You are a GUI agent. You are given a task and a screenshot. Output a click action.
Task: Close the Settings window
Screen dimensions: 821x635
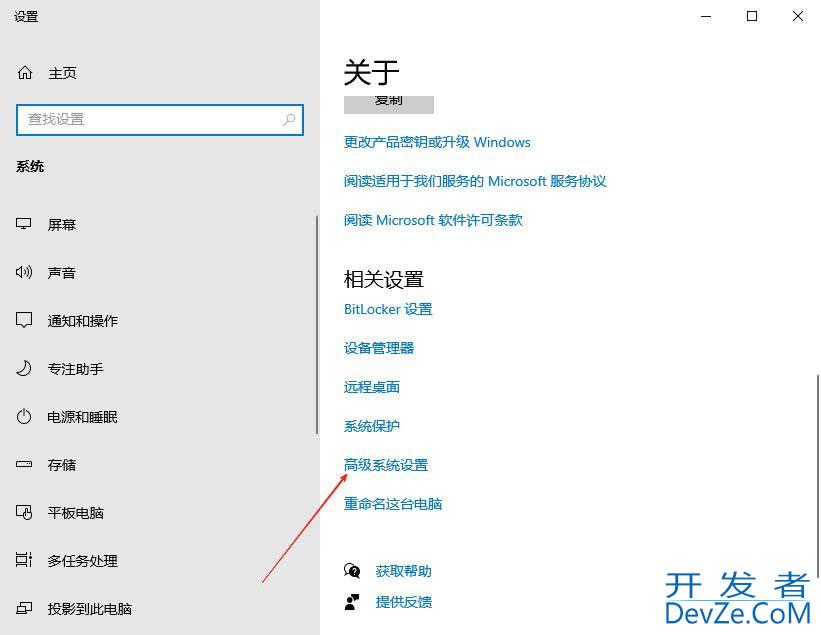click(x=797, y=16)
